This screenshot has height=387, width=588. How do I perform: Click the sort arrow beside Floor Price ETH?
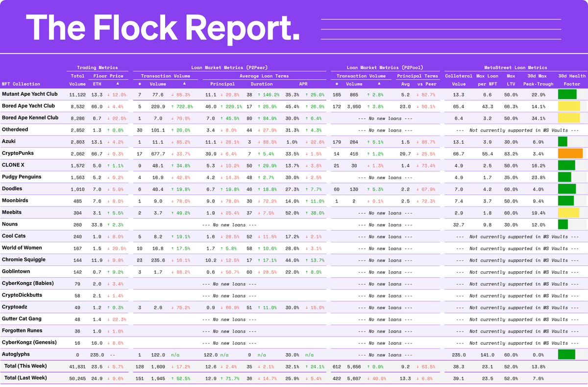tap(118, 84)
